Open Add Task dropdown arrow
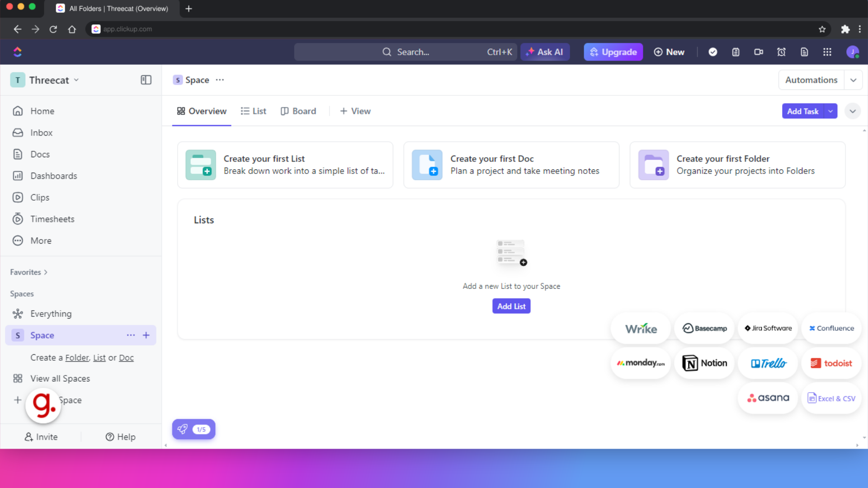 [830, 111]
